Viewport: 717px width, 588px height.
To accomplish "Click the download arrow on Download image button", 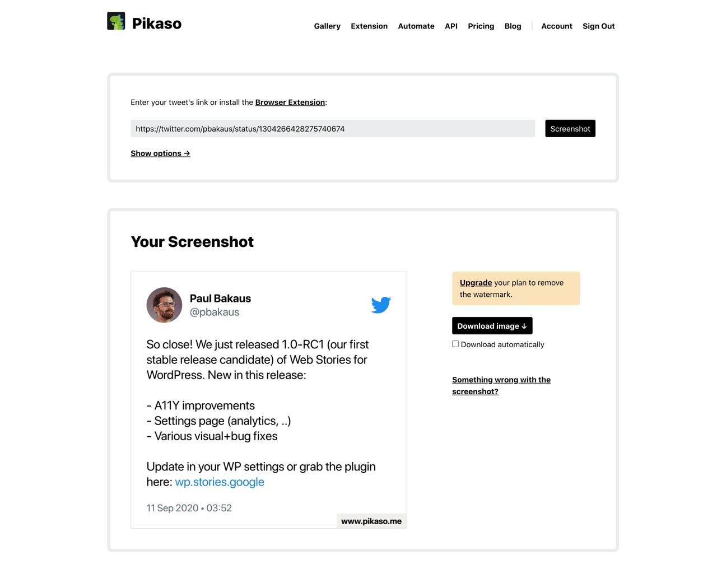I will point(524,325).
